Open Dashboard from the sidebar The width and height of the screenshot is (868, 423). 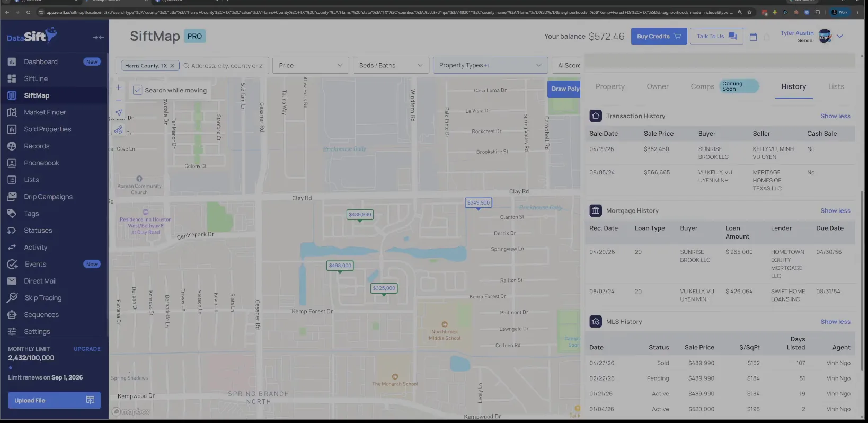pyautogui.click(x=40, y=61)
